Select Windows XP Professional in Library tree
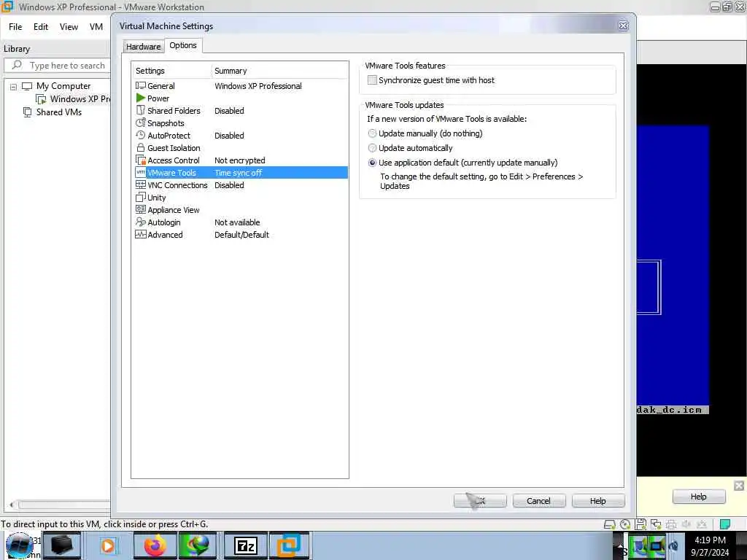 (74, 99)
